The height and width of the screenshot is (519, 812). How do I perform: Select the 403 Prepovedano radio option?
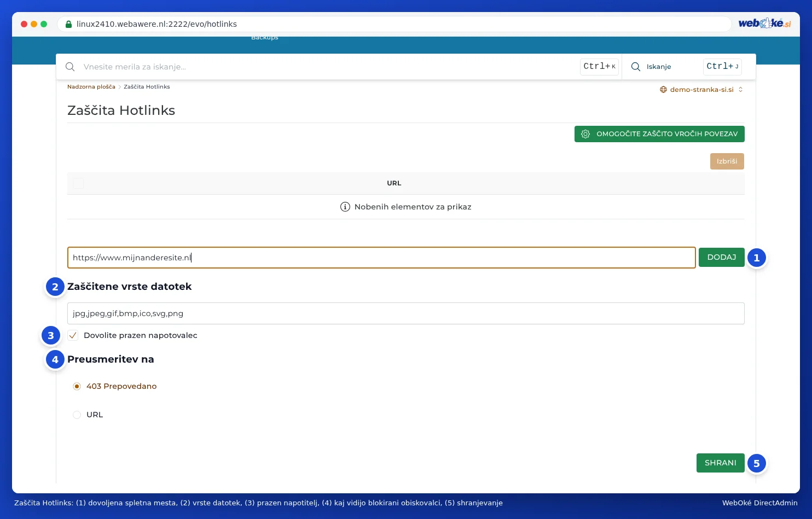coord(77,386)
